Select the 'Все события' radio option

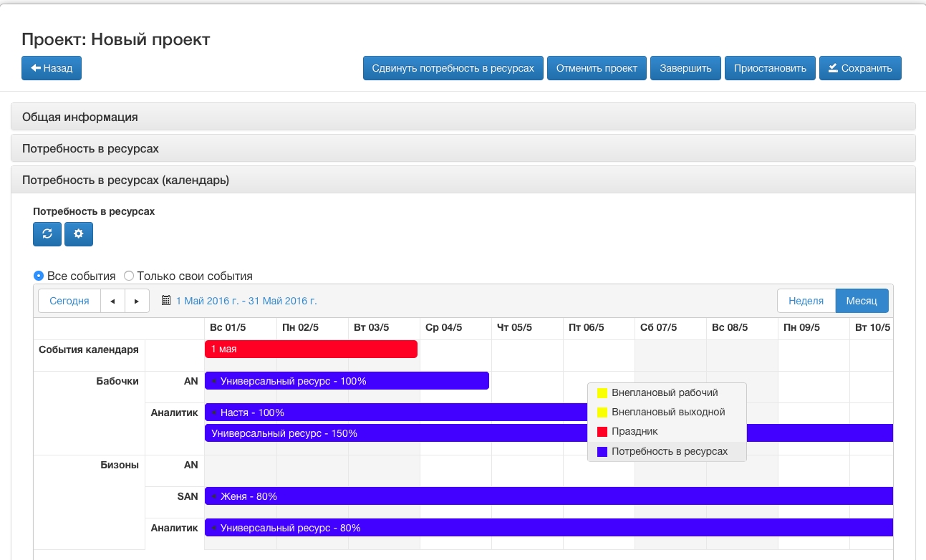coord(39,276)
